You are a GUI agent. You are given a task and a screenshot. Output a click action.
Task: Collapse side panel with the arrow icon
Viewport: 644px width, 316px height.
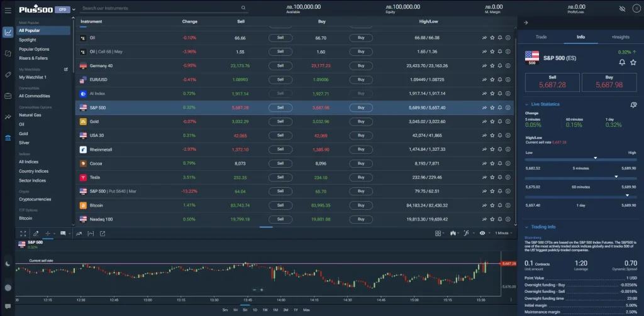(526, 23)
